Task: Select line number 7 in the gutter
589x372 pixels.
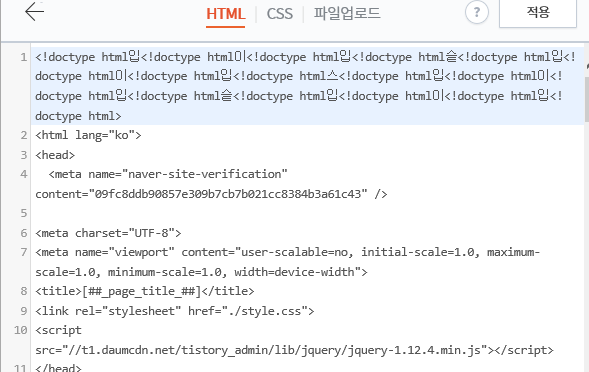Action: tap(24, 252)
